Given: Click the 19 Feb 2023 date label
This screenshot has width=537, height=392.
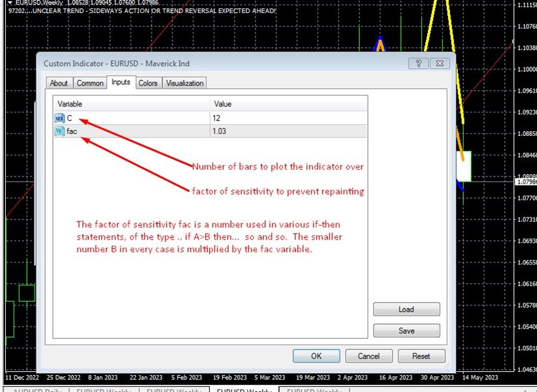Looking at the screenshot, I should pos(230,378).
